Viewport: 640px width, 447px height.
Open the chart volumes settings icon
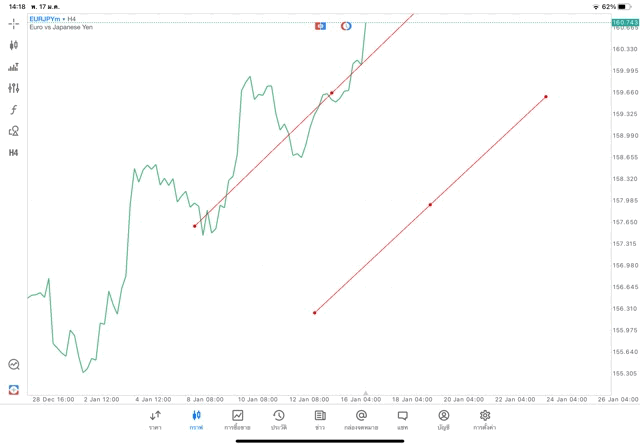(13, 67)
